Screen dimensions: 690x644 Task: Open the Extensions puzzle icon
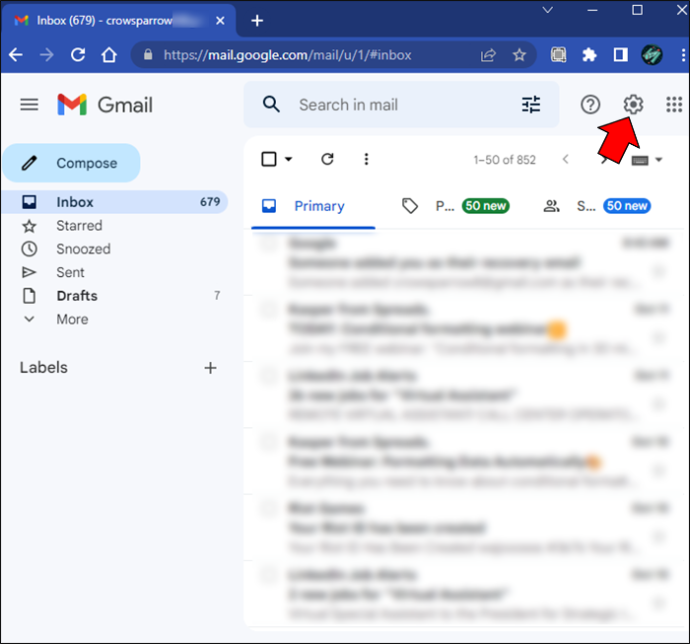pos(589,55)
